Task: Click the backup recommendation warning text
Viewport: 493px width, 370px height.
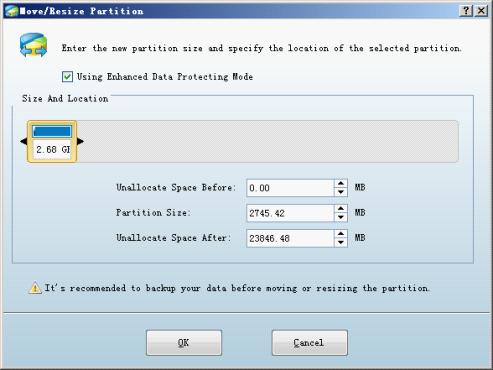Action: (x=237, y=288)
